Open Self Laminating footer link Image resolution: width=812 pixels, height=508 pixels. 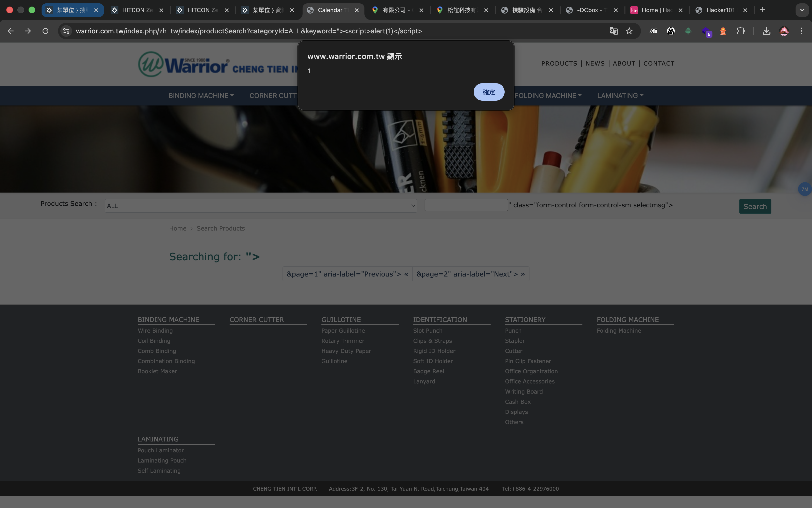point(159,471)
